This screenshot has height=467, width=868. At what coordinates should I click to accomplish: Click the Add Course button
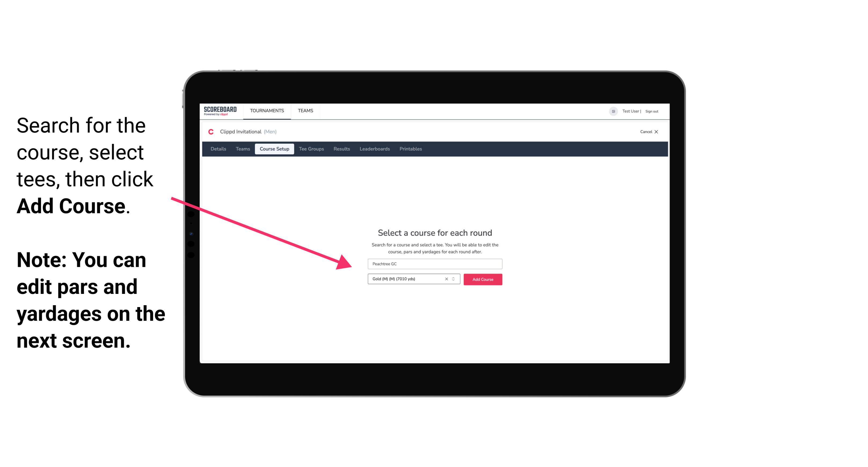click(482, 279)
